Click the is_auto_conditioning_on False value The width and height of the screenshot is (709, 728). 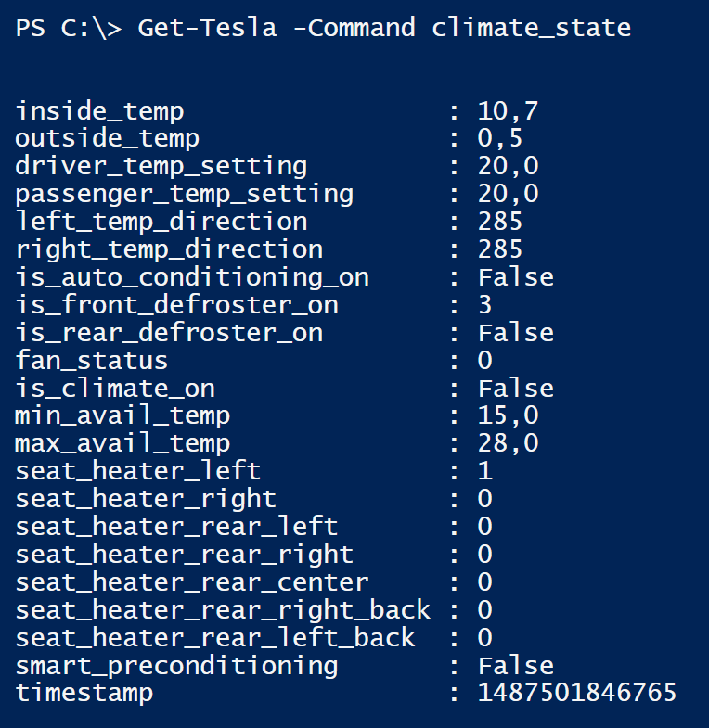point(516,277)
